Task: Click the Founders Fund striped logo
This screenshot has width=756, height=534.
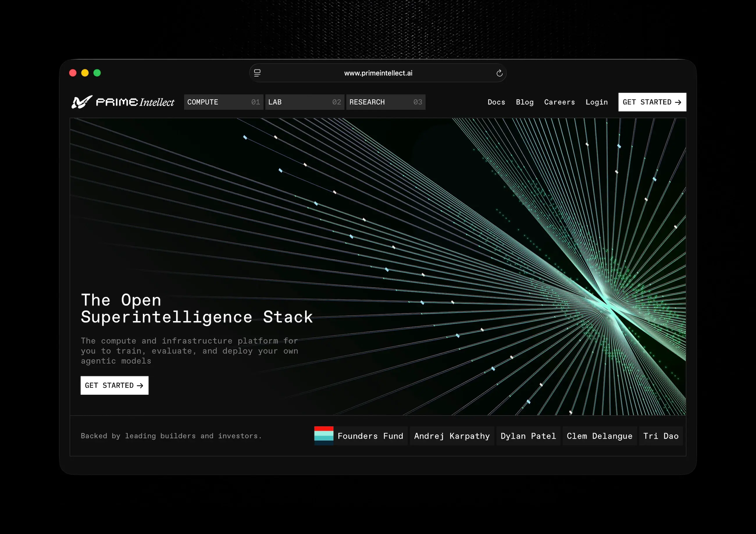Action: [324, 436]
